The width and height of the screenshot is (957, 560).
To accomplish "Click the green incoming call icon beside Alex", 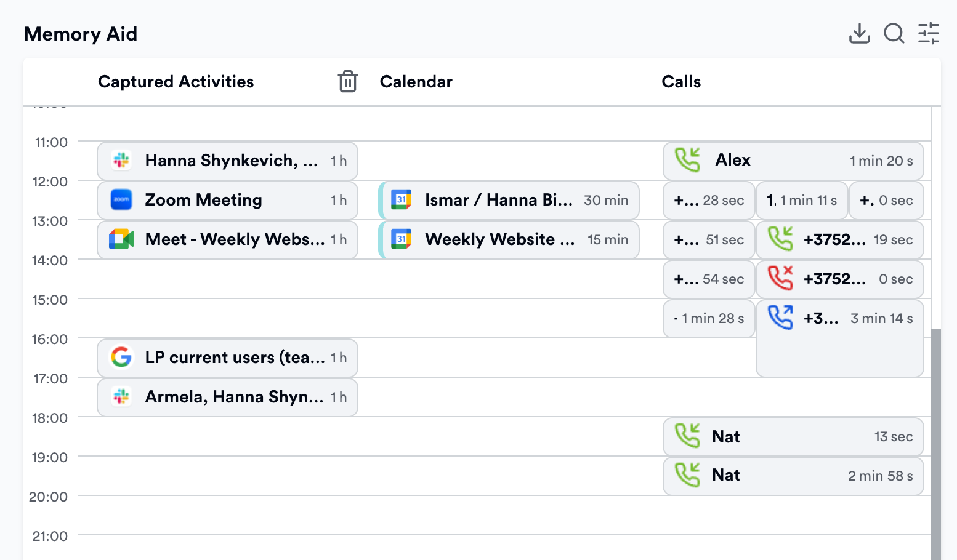I will (687, 160).
